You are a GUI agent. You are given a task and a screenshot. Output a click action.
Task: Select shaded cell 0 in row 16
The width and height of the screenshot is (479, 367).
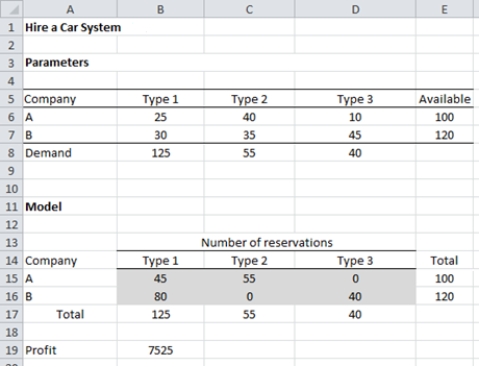[249, 296]
